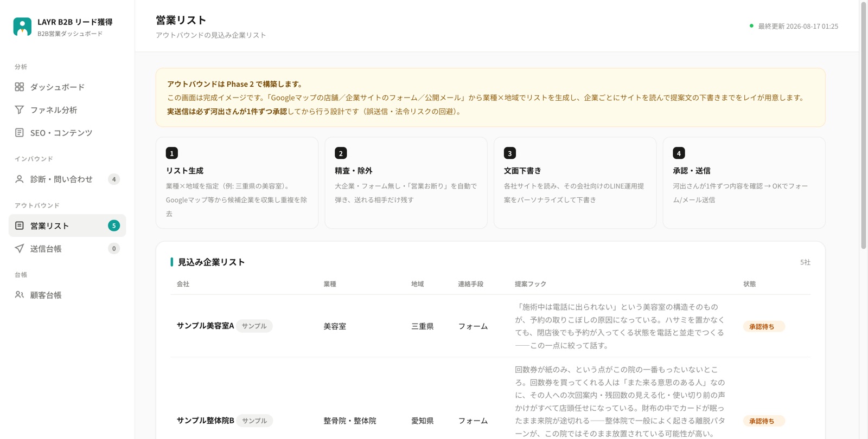The height and width of the screenshot is (439, 868).
Task: Click 最終更新 2026-08-17 01:25 timestamp
Action: (x=798, y=26)
